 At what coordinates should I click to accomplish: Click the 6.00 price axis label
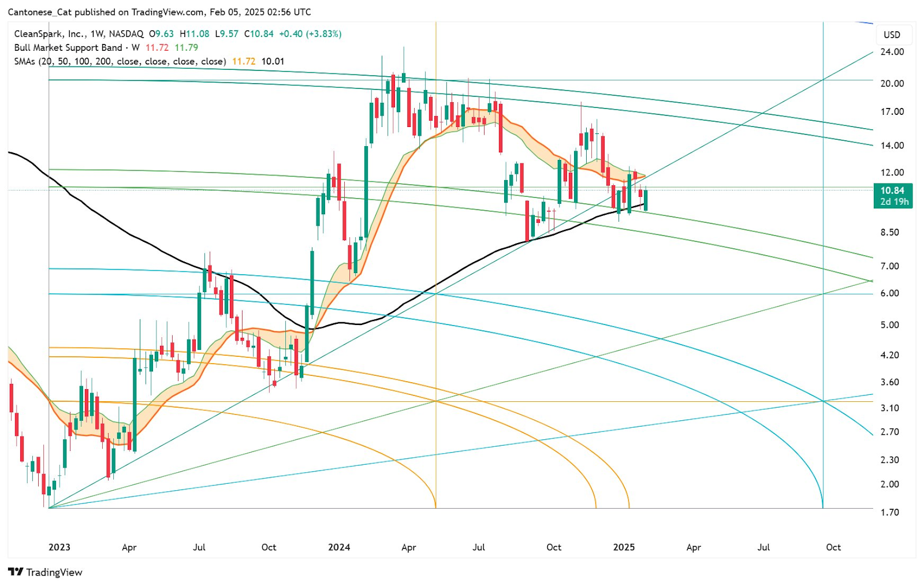coord(890,293)
